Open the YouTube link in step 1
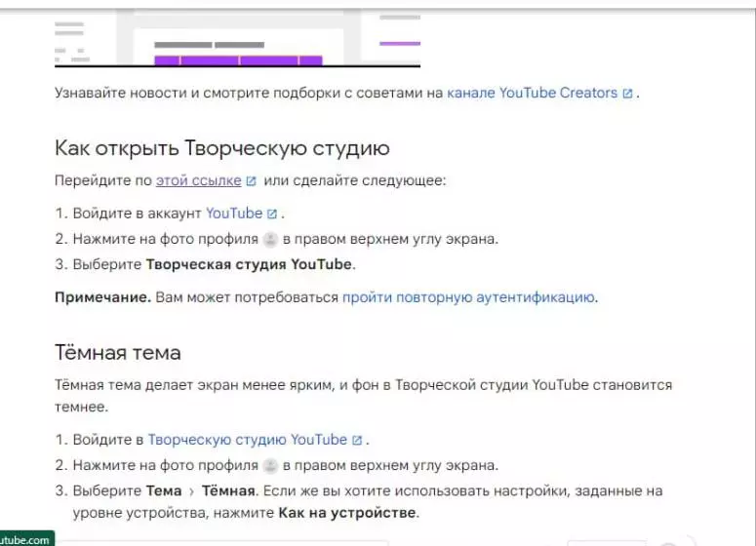 [234, 213]
